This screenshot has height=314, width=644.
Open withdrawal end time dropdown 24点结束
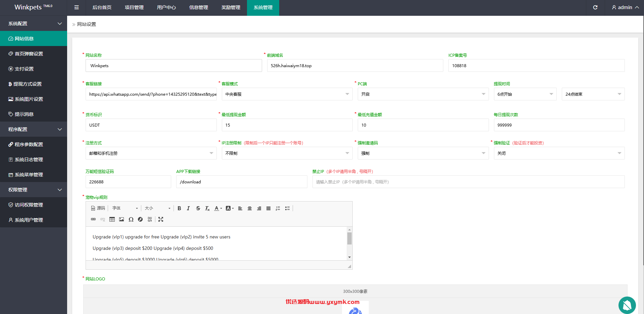[x=593, y=94]
